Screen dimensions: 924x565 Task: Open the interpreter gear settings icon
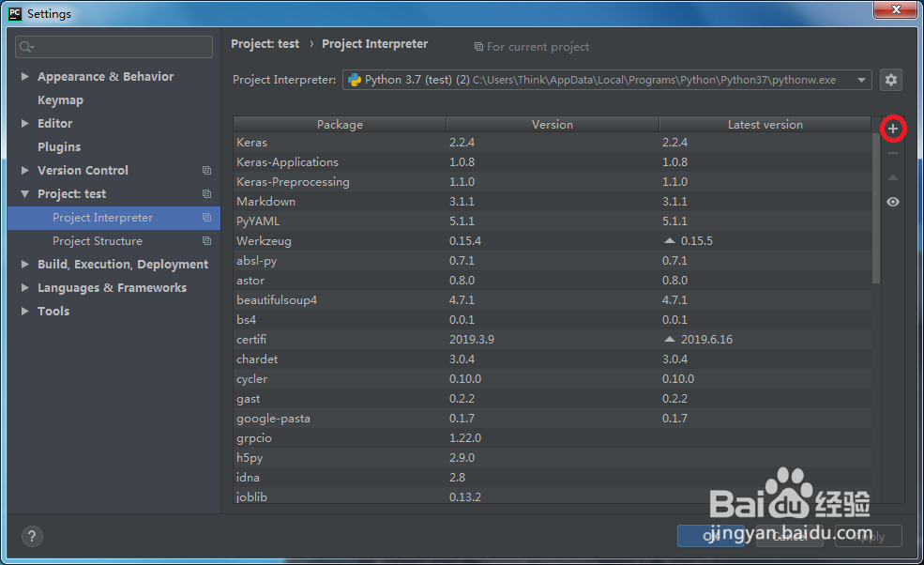891,80
